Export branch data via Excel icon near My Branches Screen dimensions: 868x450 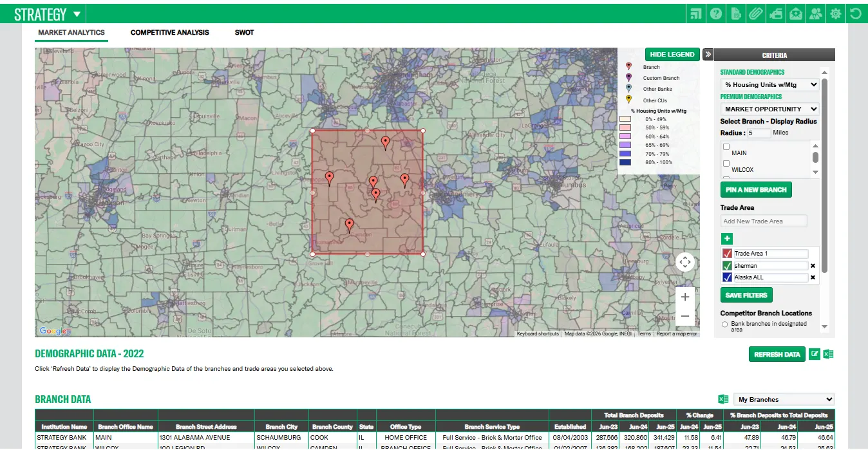723,399
